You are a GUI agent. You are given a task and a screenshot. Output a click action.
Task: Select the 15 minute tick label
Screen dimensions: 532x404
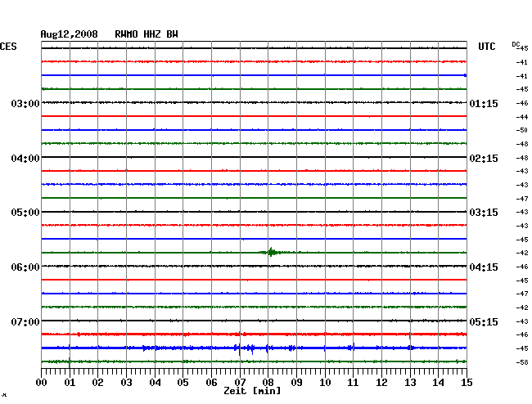point(467,383)
